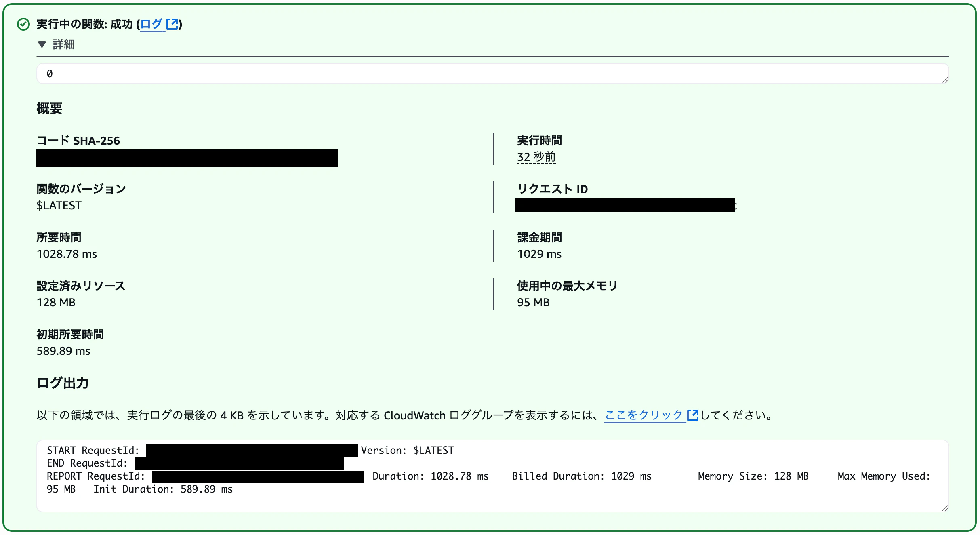Click Init Duration: 589.89 ms in log

coord(163,489)
